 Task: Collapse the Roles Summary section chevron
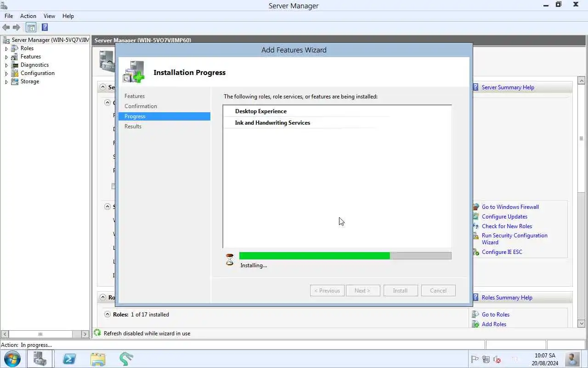click(x=102, y=298)
